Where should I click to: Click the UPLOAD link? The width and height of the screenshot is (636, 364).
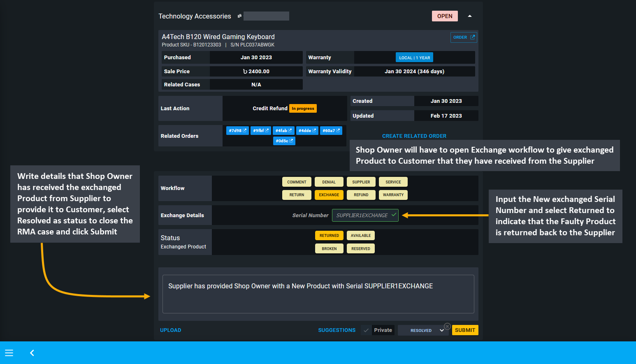pos(171,330)
